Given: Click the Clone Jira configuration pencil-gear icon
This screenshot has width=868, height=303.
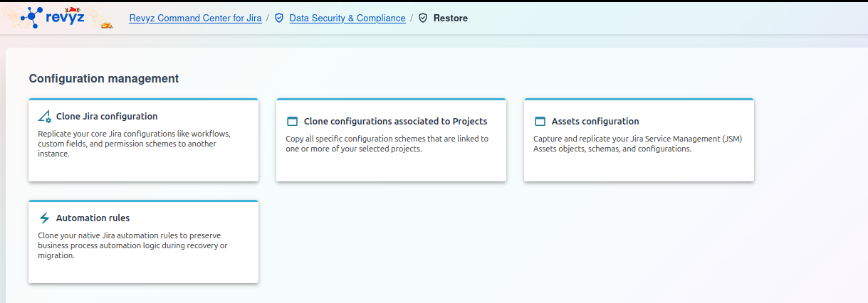Looking at the screenshot, I should pos(44,117).
